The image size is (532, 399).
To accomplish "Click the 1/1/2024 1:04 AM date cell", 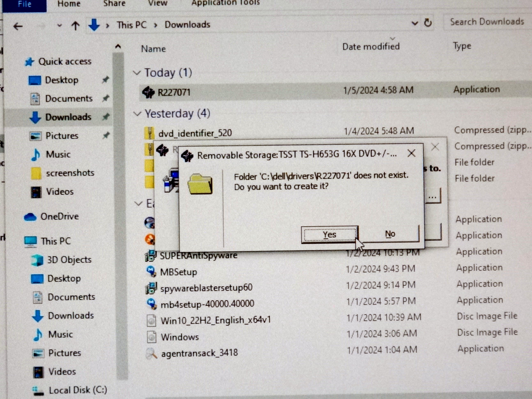I will pyautogui.click(x=382, y=350).
